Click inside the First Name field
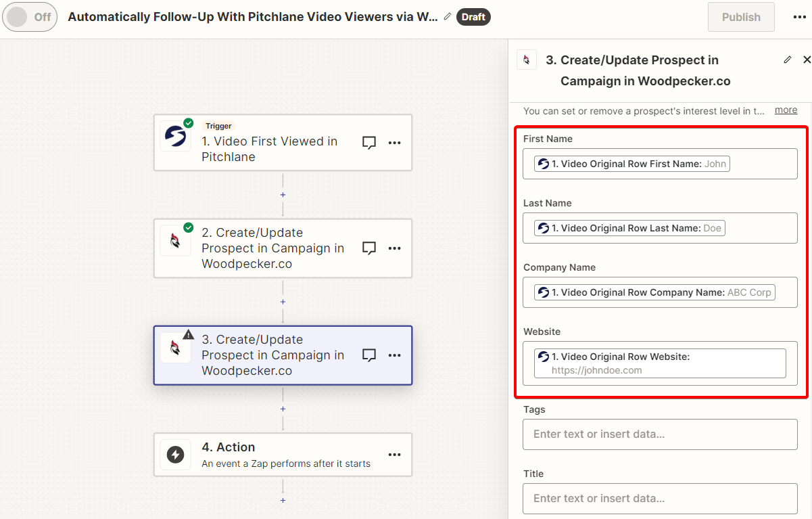This screenshot has width=812, height=519. point(660,164)
